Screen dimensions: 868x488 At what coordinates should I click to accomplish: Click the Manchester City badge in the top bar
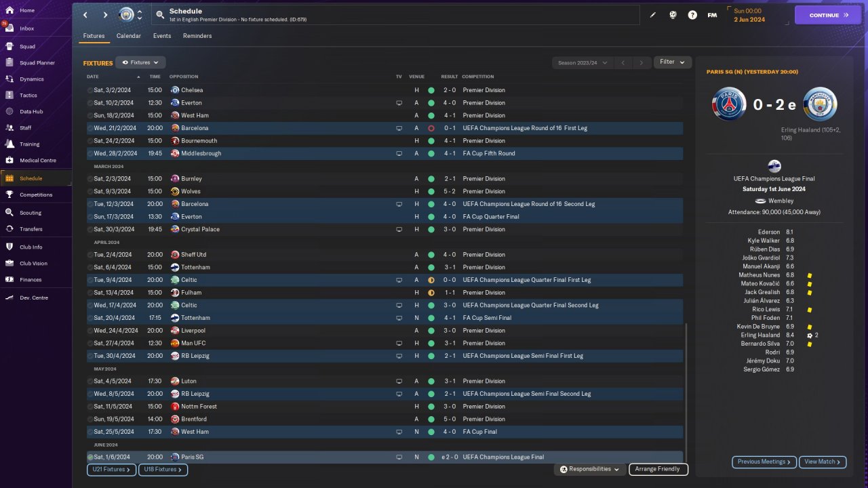[126, 15]
